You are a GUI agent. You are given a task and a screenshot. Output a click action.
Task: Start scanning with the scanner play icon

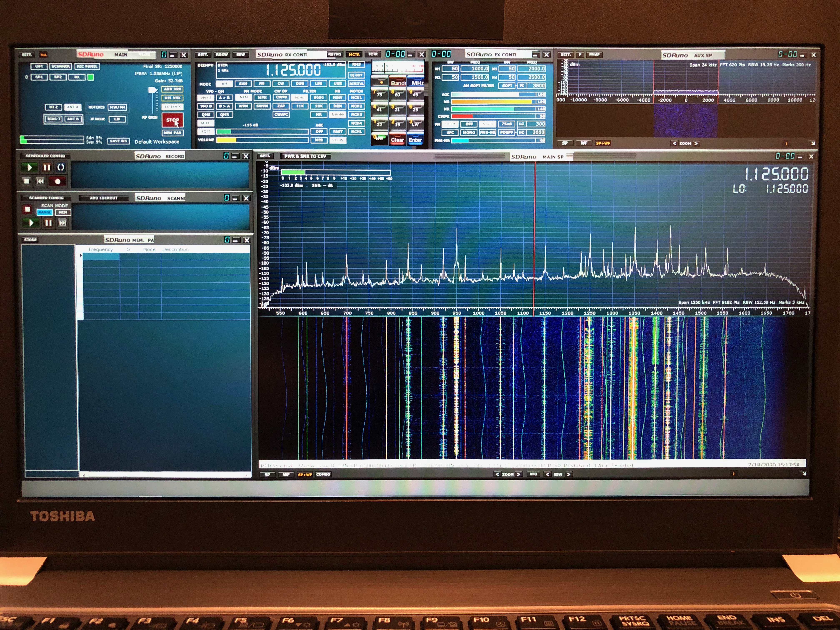pos(31,223)
